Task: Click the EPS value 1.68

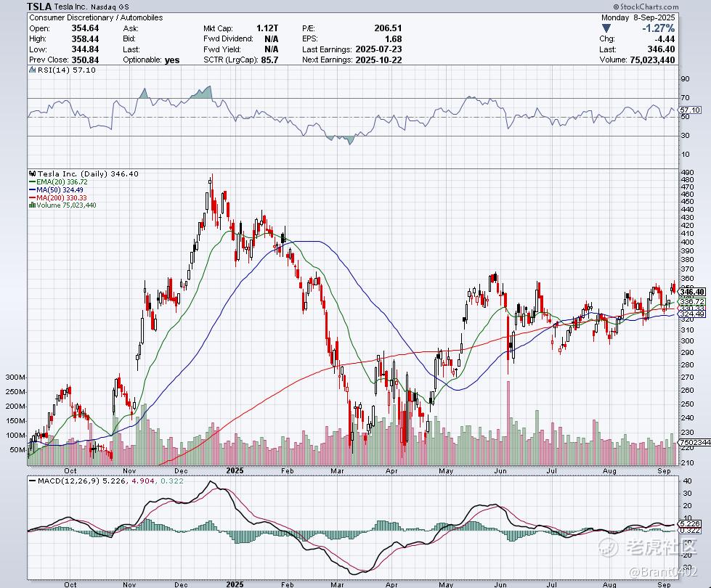Action: point(394,38)
